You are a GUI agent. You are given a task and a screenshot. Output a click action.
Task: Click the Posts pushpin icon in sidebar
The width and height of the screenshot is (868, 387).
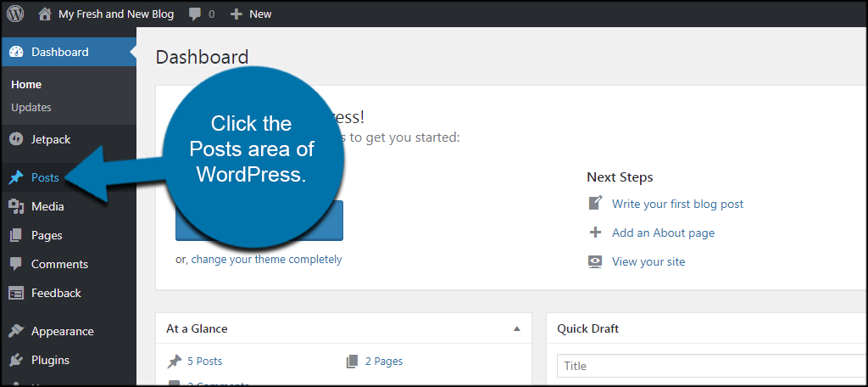(x=17, y=178)
